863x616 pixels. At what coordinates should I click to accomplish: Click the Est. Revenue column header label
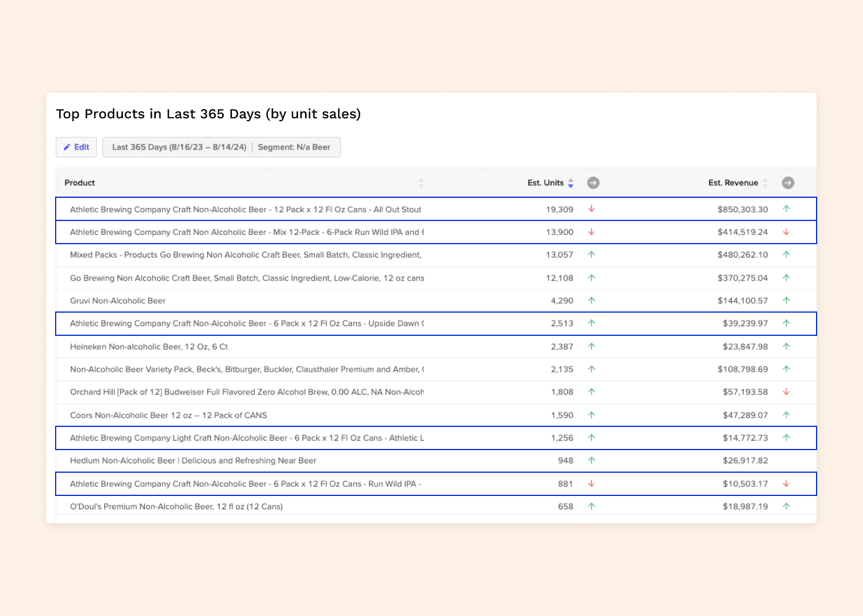click(x=733, y=183)
